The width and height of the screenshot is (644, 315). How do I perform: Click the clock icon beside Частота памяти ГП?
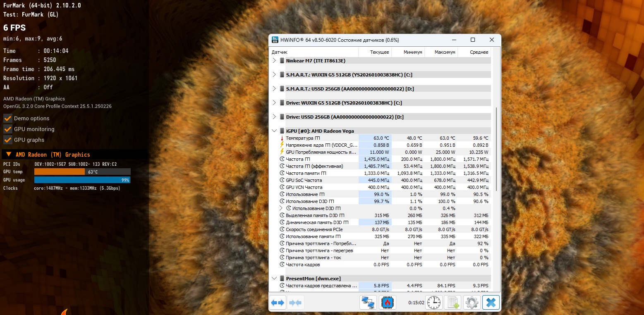[282, 173]
